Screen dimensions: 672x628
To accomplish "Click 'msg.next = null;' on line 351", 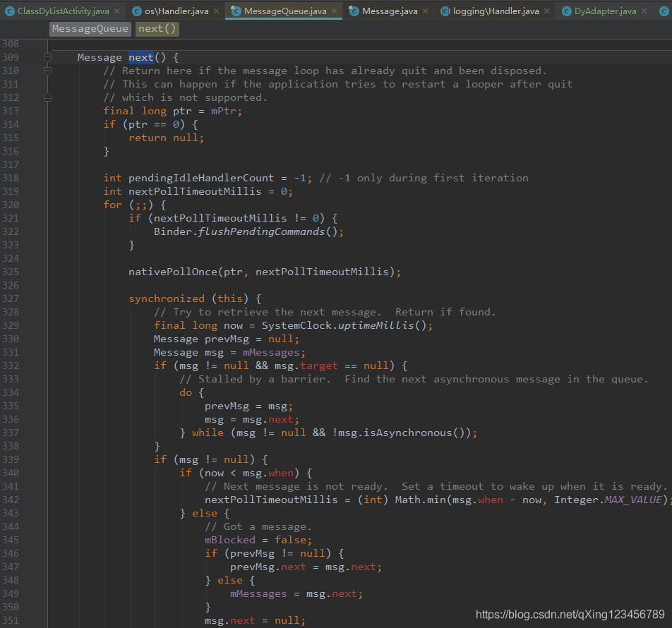I will 255,620.
